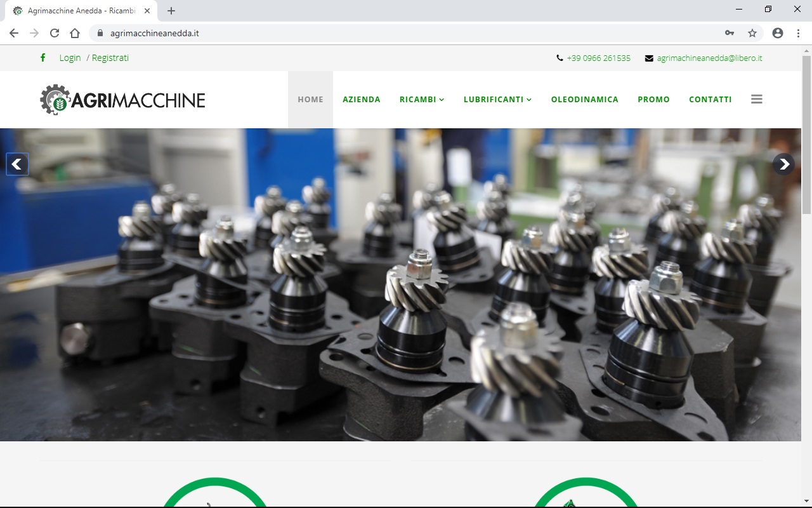Select the Agrimacchine Anedda tab

point(81,11)
